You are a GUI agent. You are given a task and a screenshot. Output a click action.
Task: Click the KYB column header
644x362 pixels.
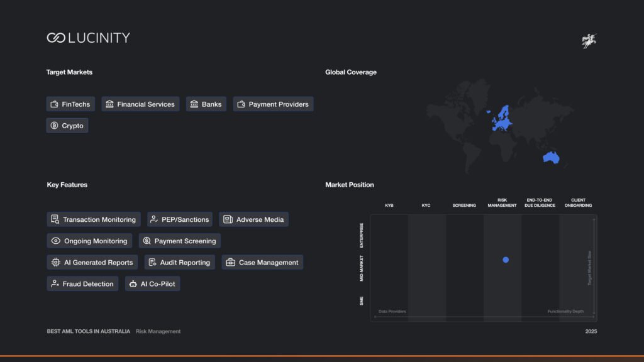click(389, 206)
